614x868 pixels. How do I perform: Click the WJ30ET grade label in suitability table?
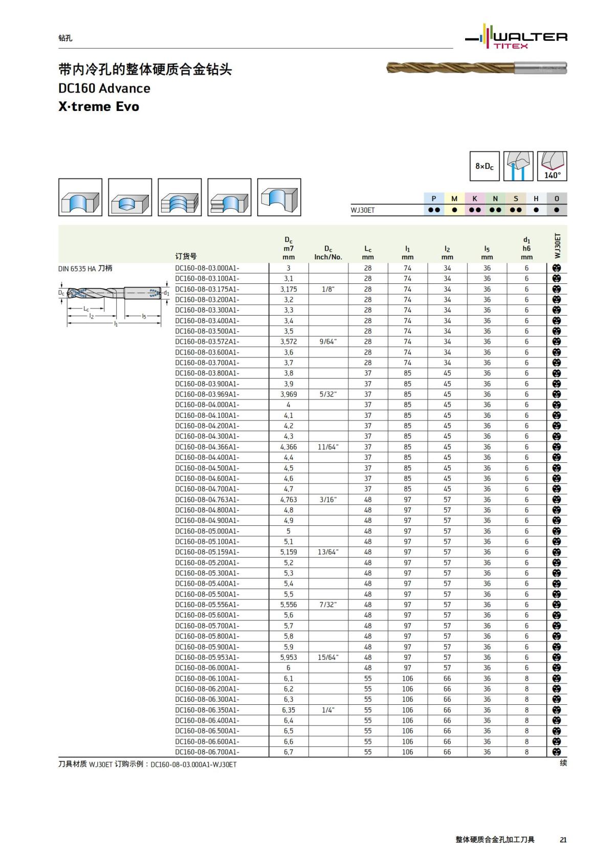(363, 210)
